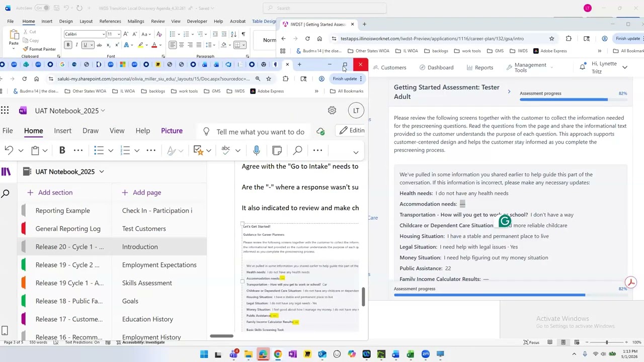Screen dimensions: 644x362
Task: Click search icon in OneNote left sidebar
Action: pos(6,194)
